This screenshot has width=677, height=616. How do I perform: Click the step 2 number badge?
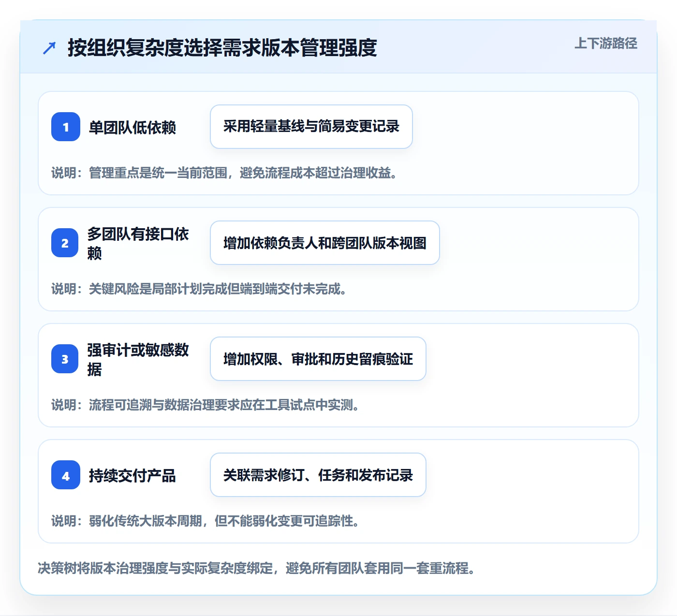pyautogui.click(x=65, y=243)
